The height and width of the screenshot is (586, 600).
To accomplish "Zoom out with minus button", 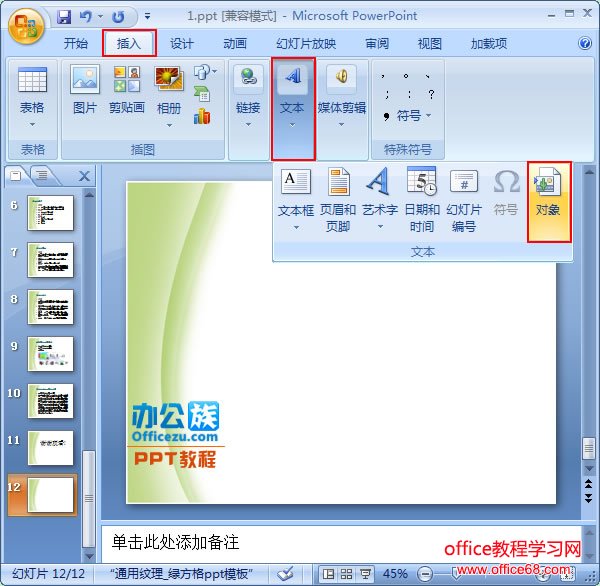I will [x=425, y=574].
